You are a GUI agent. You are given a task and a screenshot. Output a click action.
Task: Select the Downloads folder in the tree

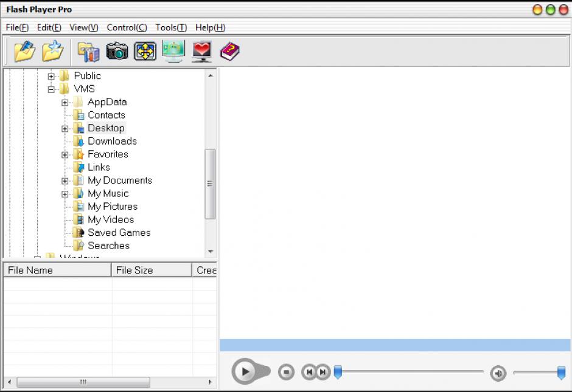point(112,141)
